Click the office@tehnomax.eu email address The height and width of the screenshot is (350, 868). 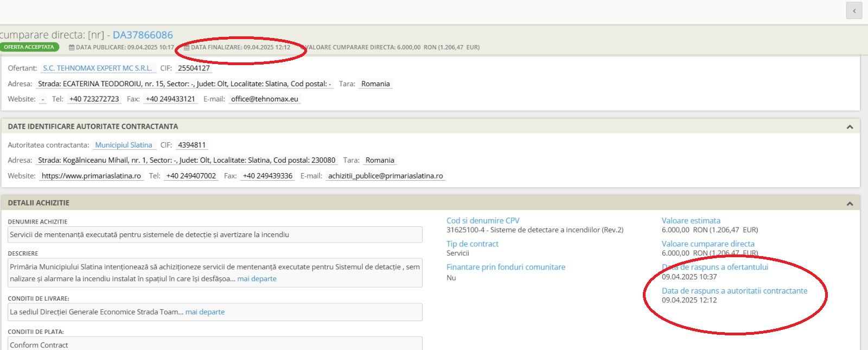click(264, 99)
